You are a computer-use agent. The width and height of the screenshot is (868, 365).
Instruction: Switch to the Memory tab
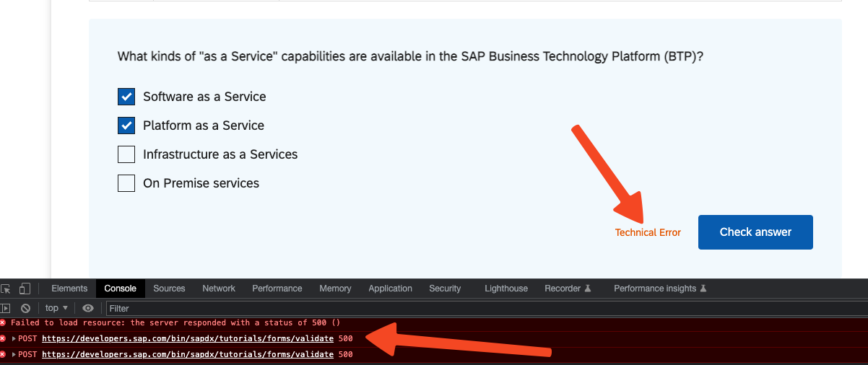coord(335,289)
